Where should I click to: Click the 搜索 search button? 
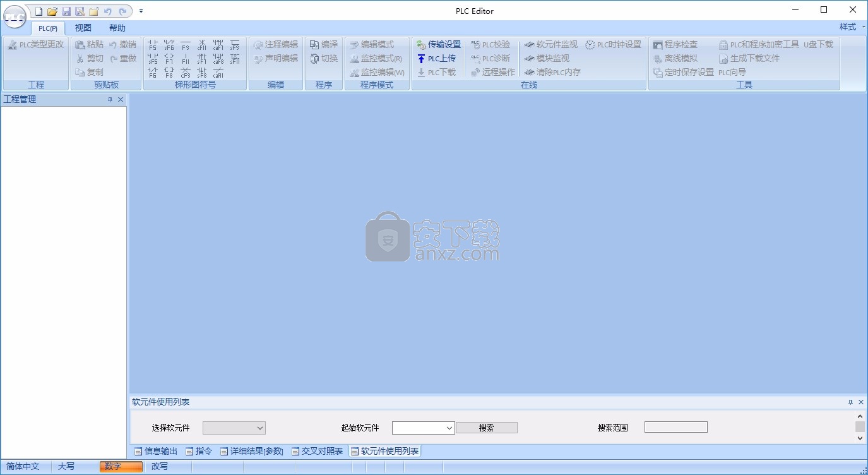[x=487, y=428]
